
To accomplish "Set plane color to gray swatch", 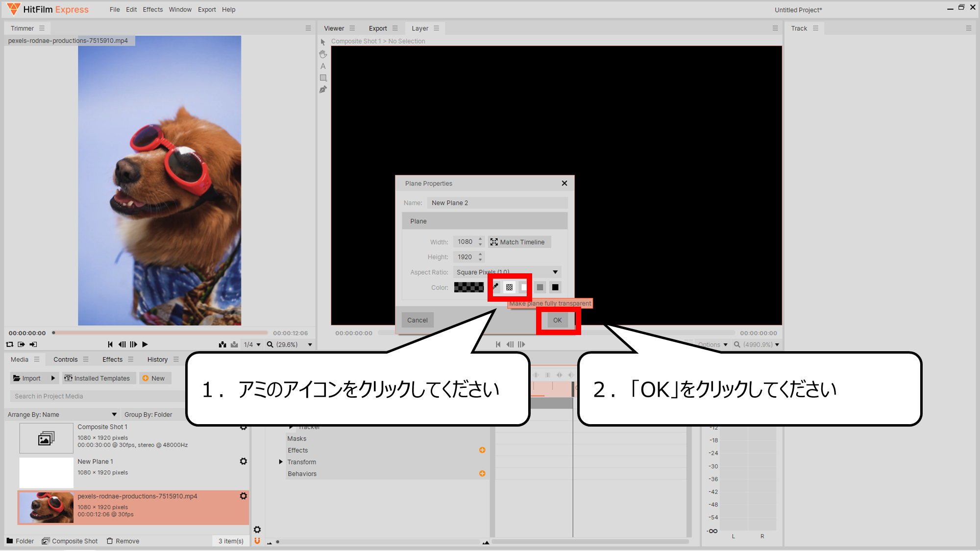I will click(540, 287).
